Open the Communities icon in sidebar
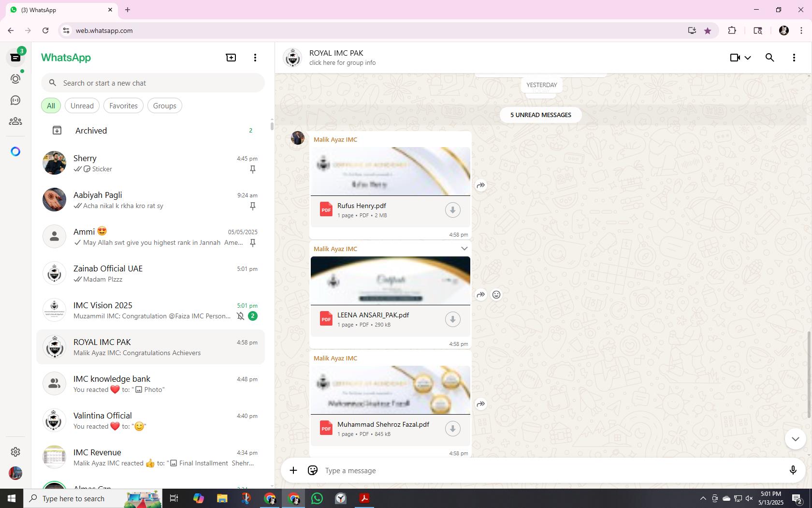 click(x=15, y=121)
